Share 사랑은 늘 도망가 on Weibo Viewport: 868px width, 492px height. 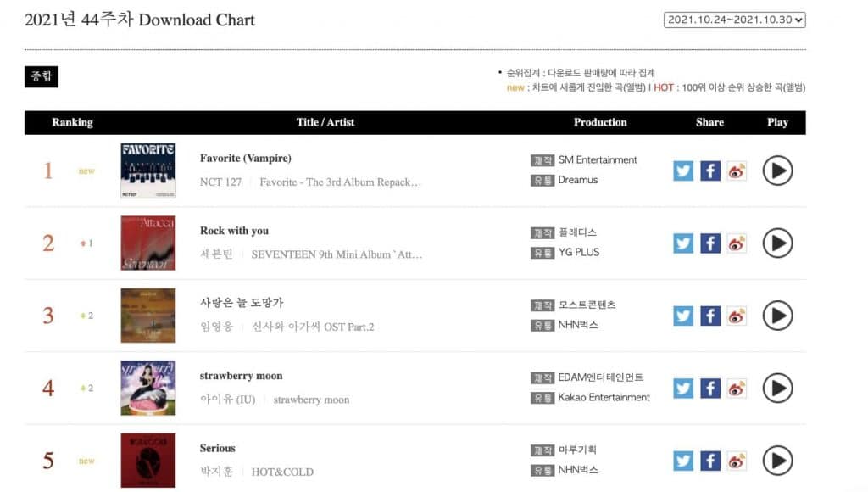pyautogui.click(x=737, y=316)
